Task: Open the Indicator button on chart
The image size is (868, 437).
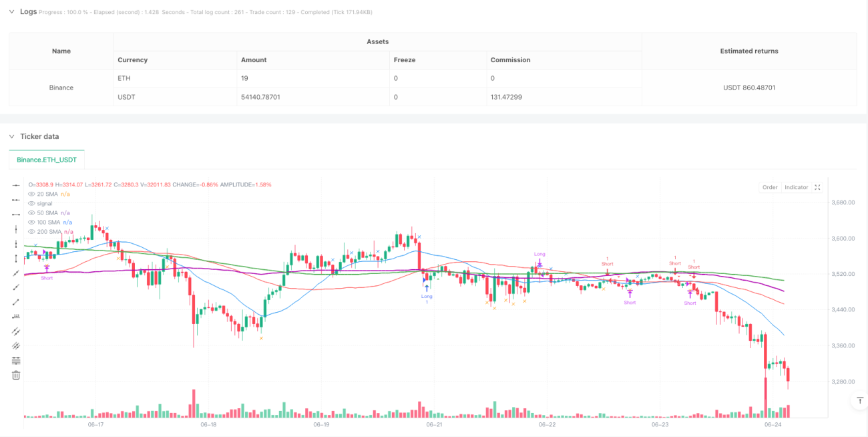Action: coord(796,187)
